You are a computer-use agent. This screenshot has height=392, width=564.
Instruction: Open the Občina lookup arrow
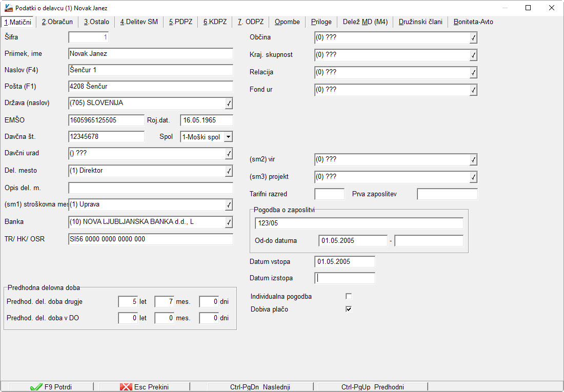473,38
